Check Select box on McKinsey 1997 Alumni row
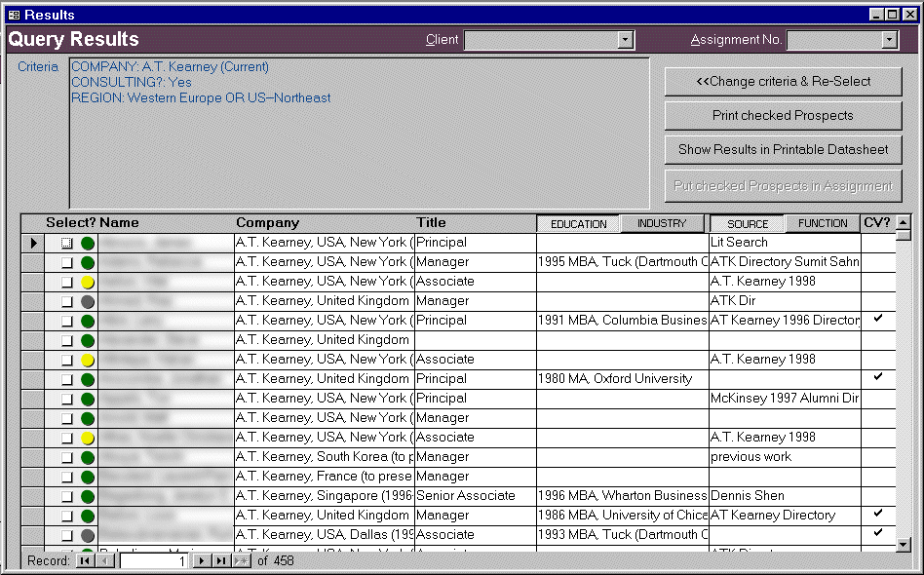 pyautogui.click(x=67, y=400)
